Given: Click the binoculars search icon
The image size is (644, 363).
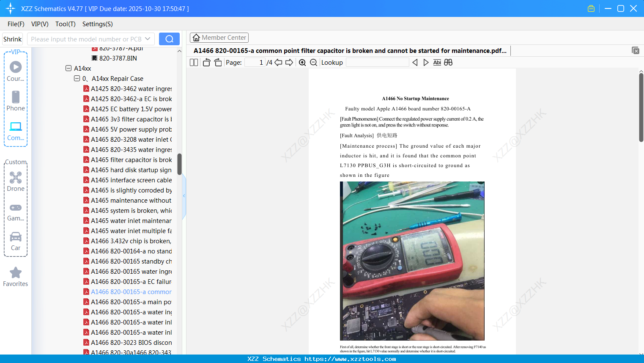Looking at the screenshot, I should click(x=448, y=63).
